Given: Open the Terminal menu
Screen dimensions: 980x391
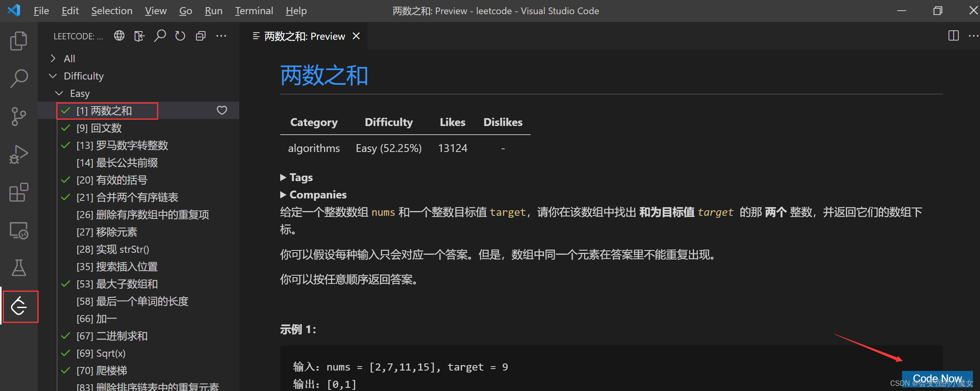Looking at the screenshot, I should pos(254,11).
